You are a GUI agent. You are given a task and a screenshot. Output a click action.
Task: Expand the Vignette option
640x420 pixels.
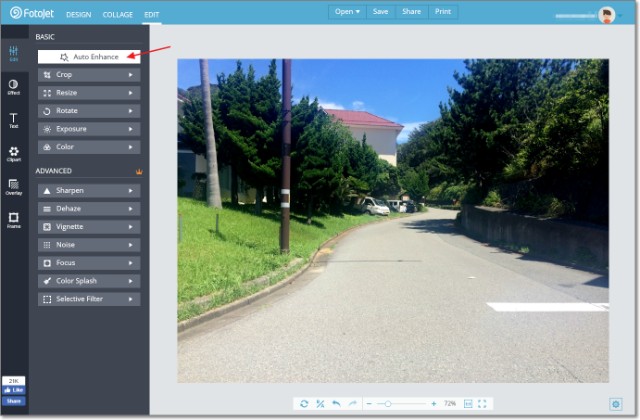[88, 227]
